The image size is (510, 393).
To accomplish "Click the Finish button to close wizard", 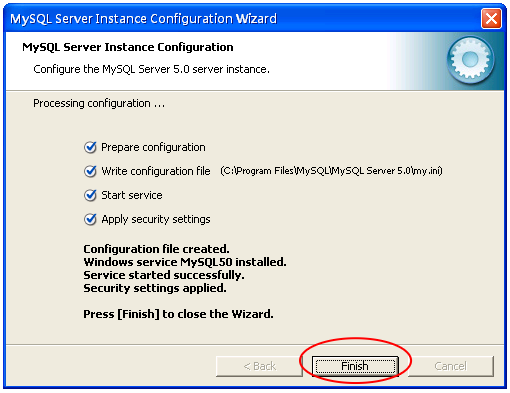I will click(x=355, y=366).
